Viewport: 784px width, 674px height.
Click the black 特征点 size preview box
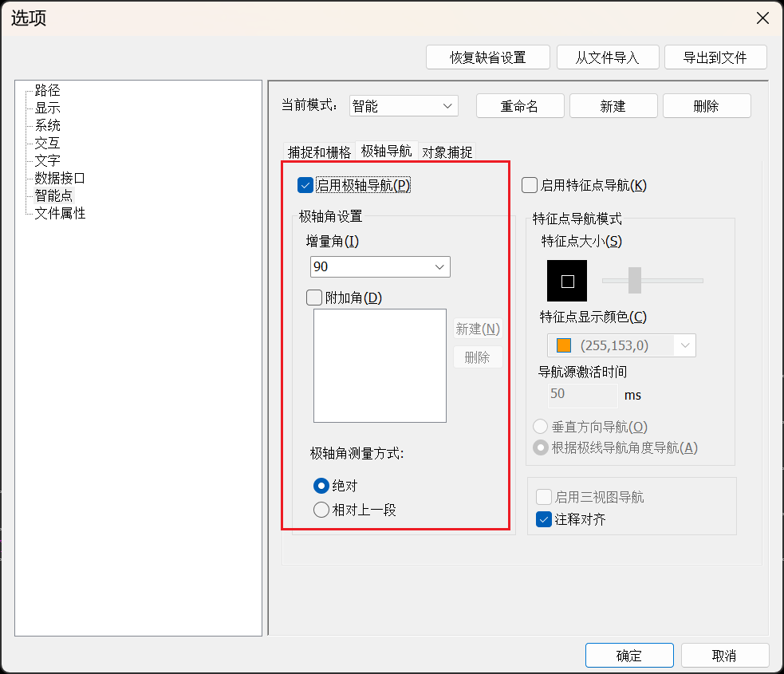567,281
